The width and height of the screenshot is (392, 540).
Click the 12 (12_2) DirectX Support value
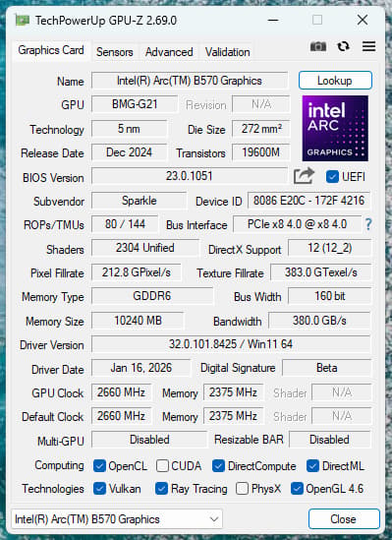330,248
